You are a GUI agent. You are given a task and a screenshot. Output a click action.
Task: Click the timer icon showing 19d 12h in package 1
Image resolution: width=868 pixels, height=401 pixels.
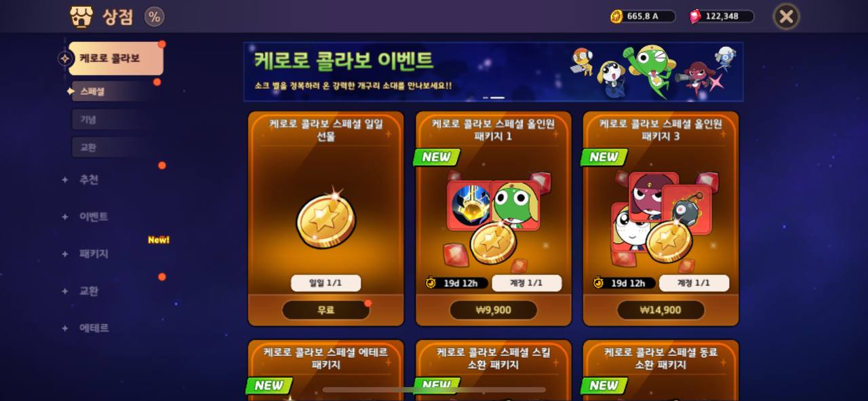[431, 283]
